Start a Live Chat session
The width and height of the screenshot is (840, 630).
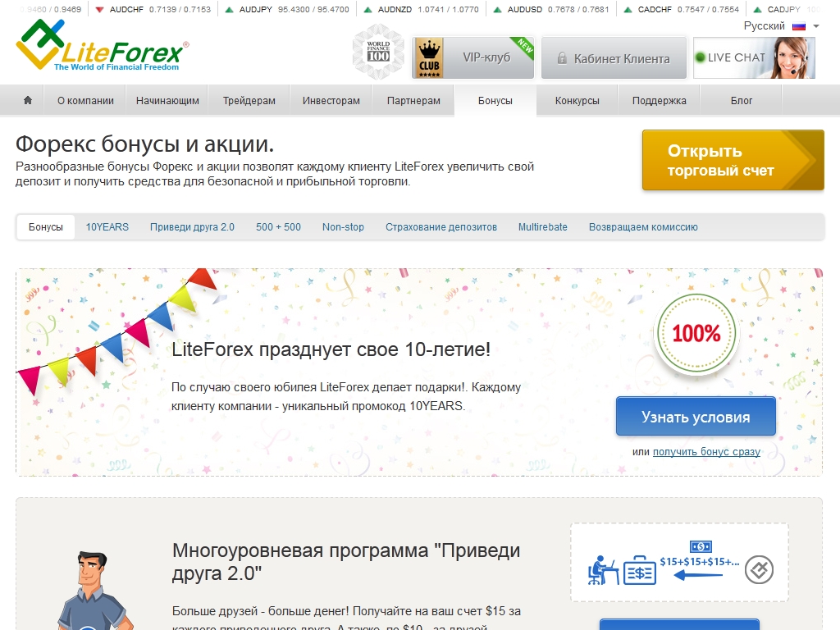753,57
